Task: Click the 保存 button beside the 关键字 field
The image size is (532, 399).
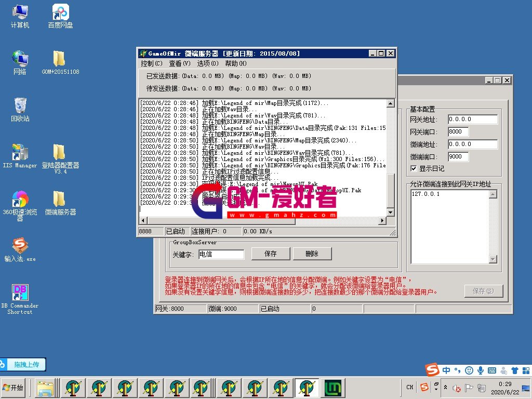Action: pos(270,254)
